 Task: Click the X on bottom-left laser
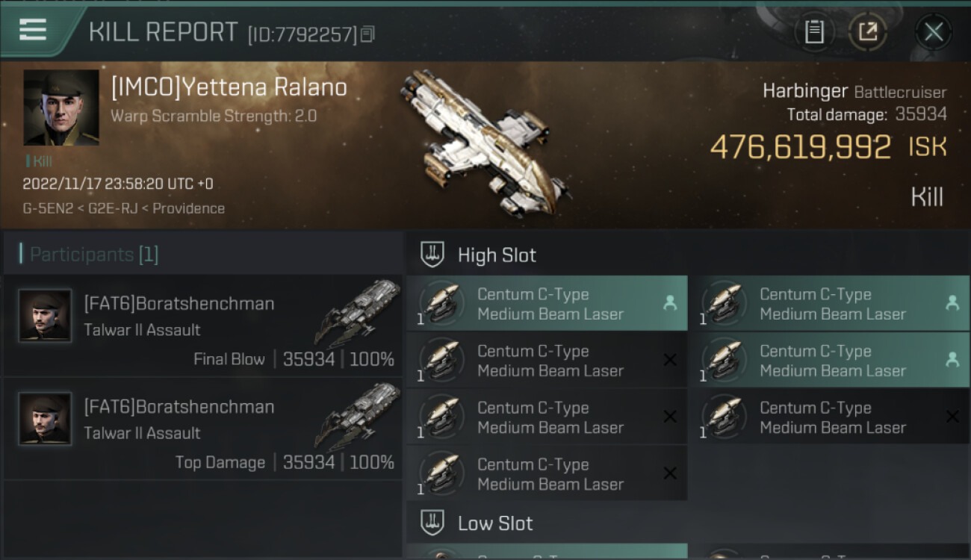(x=670, y=473)
